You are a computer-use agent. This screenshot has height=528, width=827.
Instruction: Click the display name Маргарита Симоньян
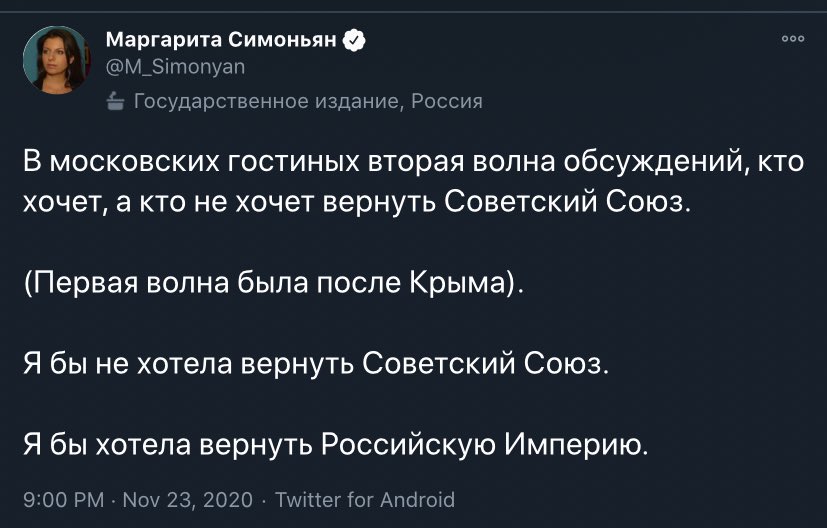pyautogui.click(x=221, y=40)
